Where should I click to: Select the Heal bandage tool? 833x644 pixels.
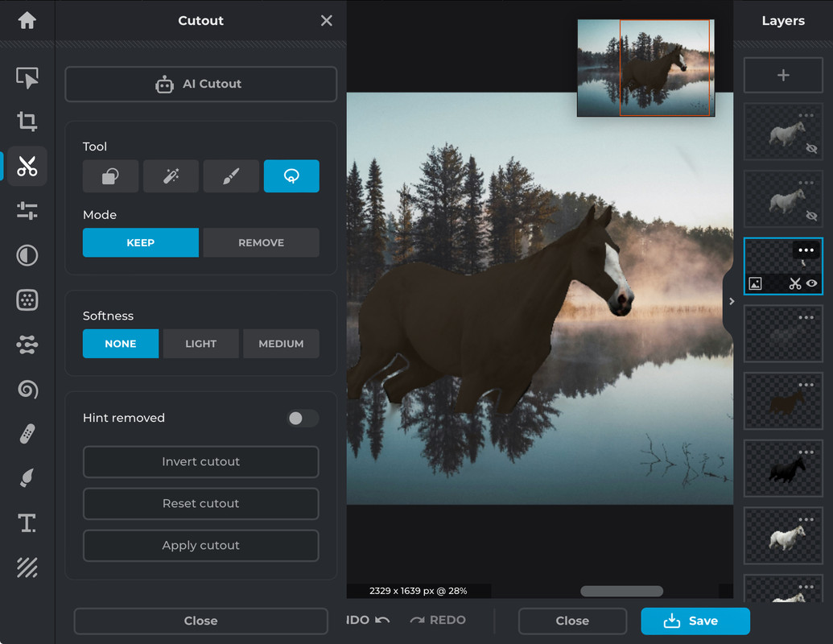click(27, 434)
